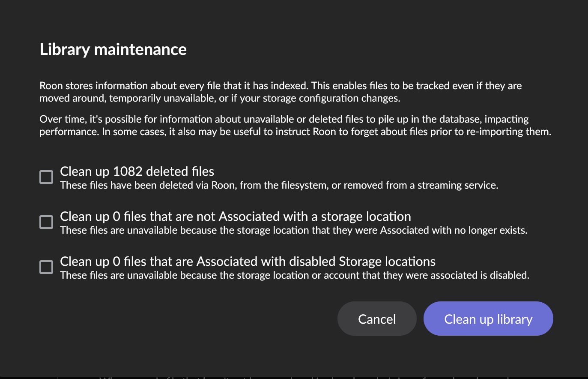Click the "Associated with disabled Storage locations" label
The height and width of the screenshot is (379, 588).
[248, 262]
